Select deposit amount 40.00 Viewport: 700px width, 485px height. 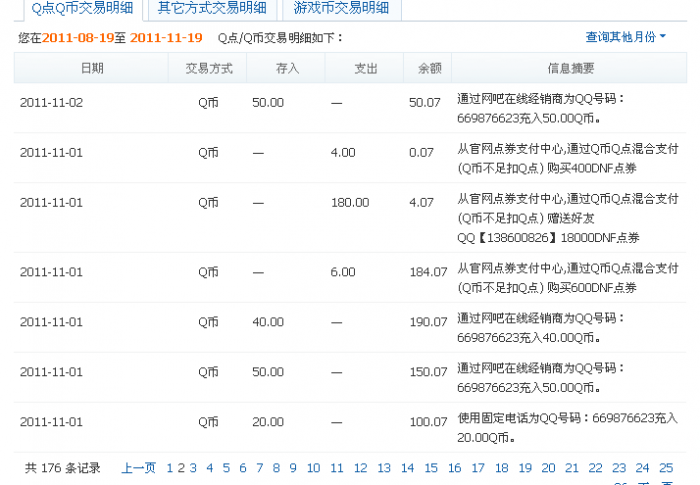tap(268, 322)
